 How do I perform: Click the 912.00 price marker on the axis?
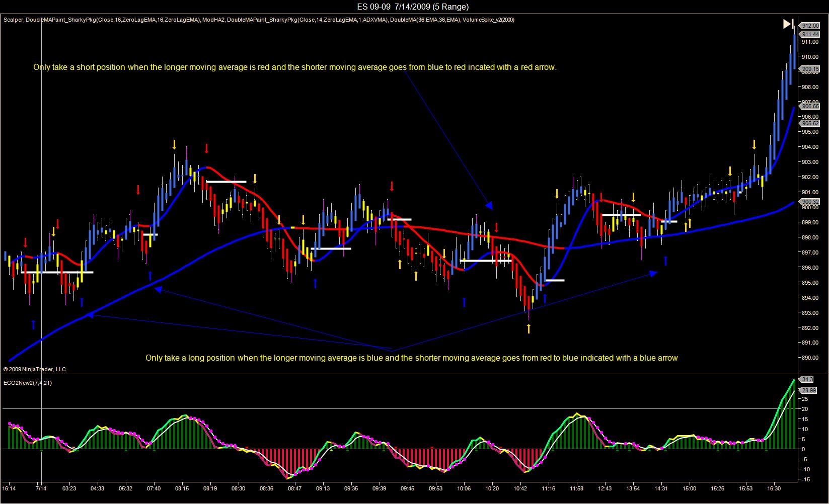point(810,26)
